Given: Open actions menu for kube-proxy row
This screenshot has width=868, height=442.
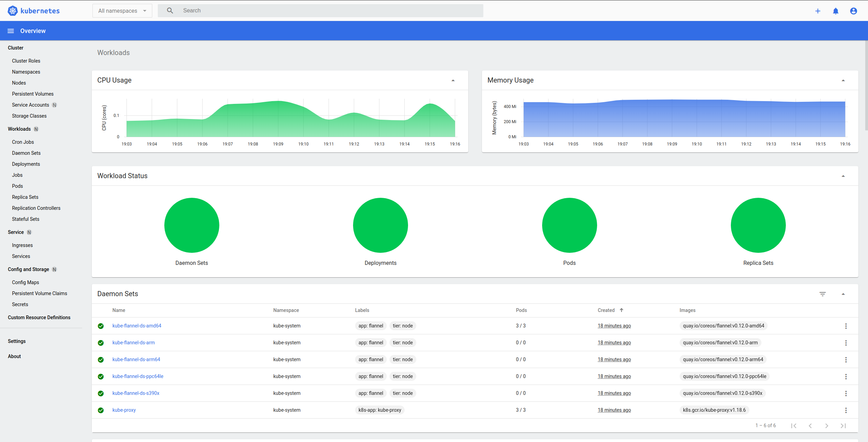Looking at the screenshot, I should [x=846, y=410].
